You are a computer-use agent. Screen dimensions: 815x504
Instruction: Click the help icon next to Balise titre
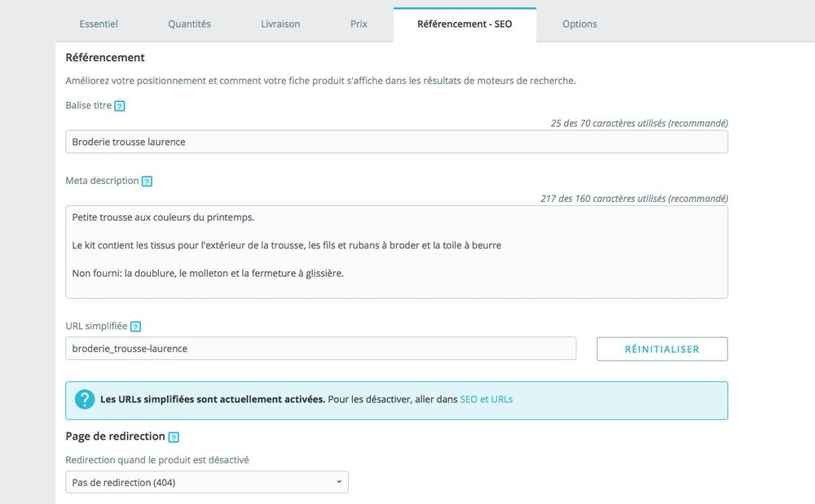[x=120, y=105]
